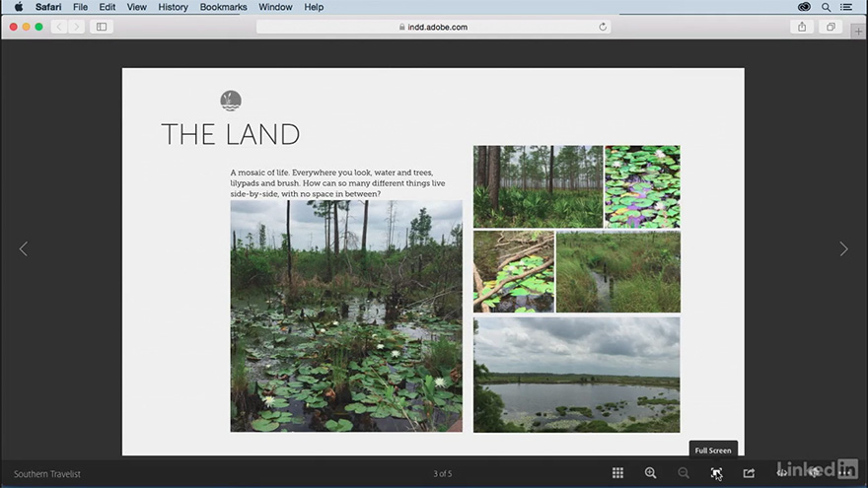This screenshot has width=868, height=488.
Task: Click the 'A mosaic of life' paragraph
Action: [x=337, y=183]
